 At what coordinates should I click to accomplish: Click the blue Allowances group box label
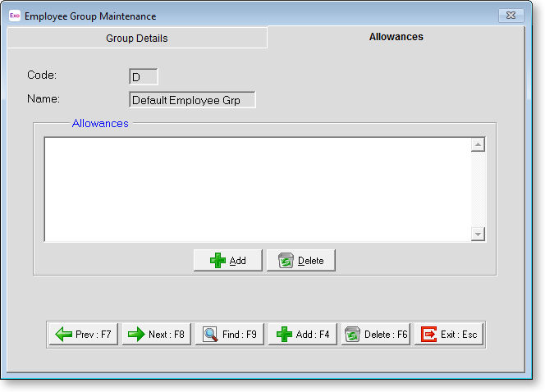[x=100, y=123]
